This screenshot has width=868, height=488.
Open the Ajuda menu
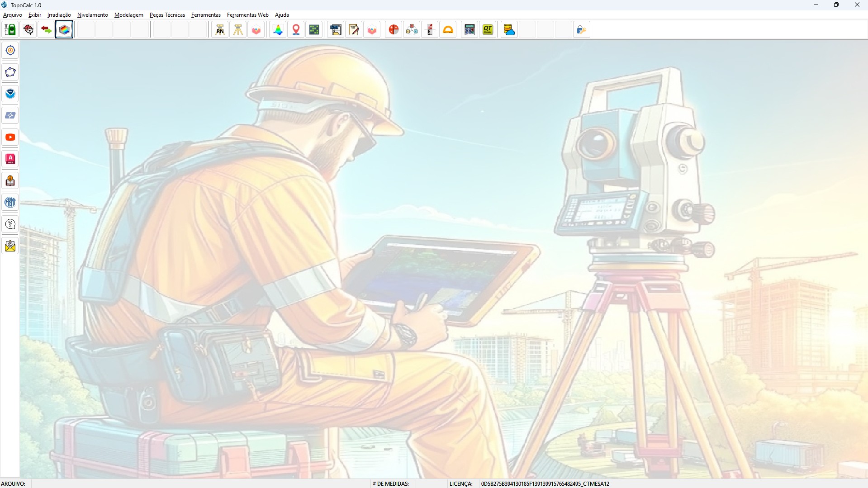click(x=282, y=15)
